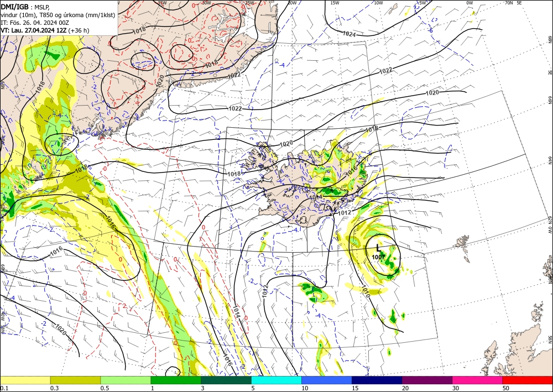Click the 'MSLP' label in header
Screen dimensions: 553x392
tap(43, 7)
